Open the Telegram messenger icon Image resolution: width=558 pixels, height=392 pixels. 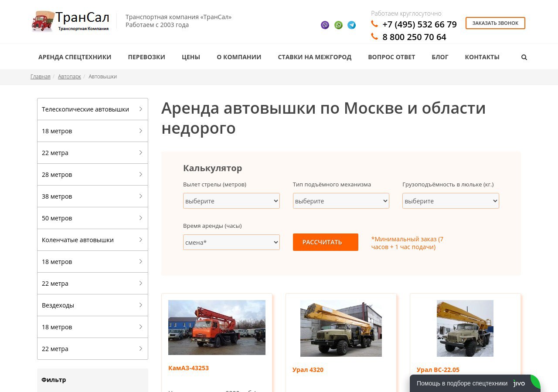coord(351,25)
